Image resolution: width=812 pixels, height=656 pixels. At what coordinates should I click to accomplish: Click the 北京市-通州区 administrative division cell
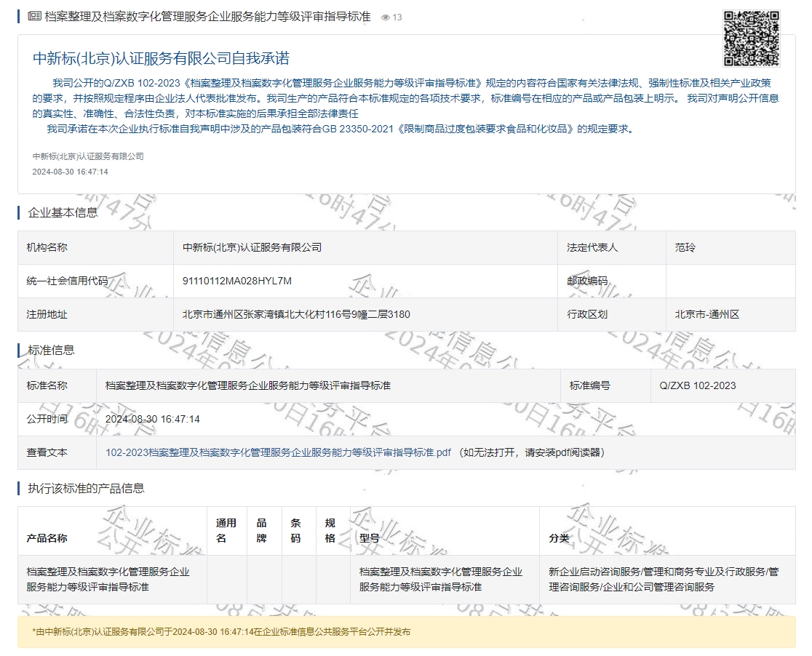tap(706, 314)
